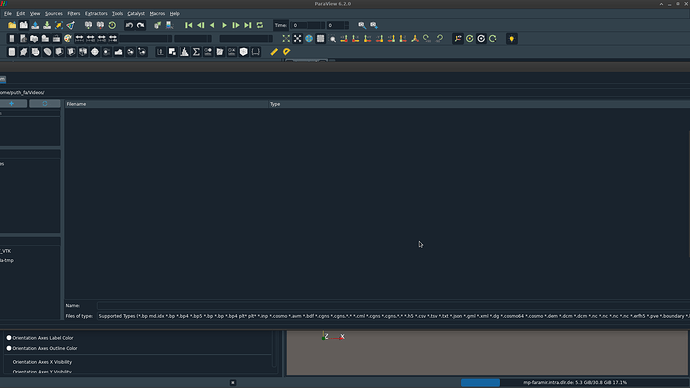Viewport: 690px width, 388px height.
Task: Apply the Stream Tracer filter icon
Action: 106,52
